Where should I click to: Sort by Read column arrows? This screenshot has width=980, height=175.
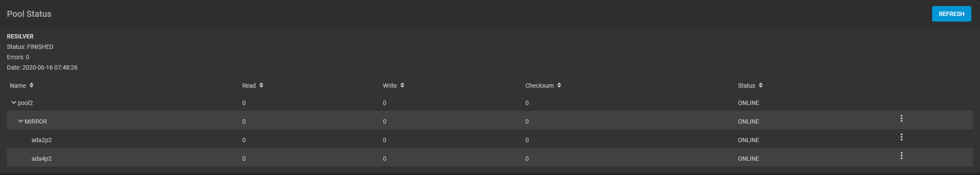pyautogui.click(x=262, y=86)
